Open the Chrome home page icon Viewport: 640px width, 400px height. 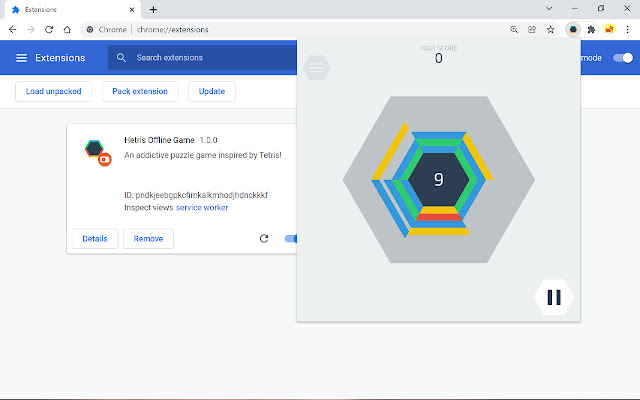[x=67, y=29]
